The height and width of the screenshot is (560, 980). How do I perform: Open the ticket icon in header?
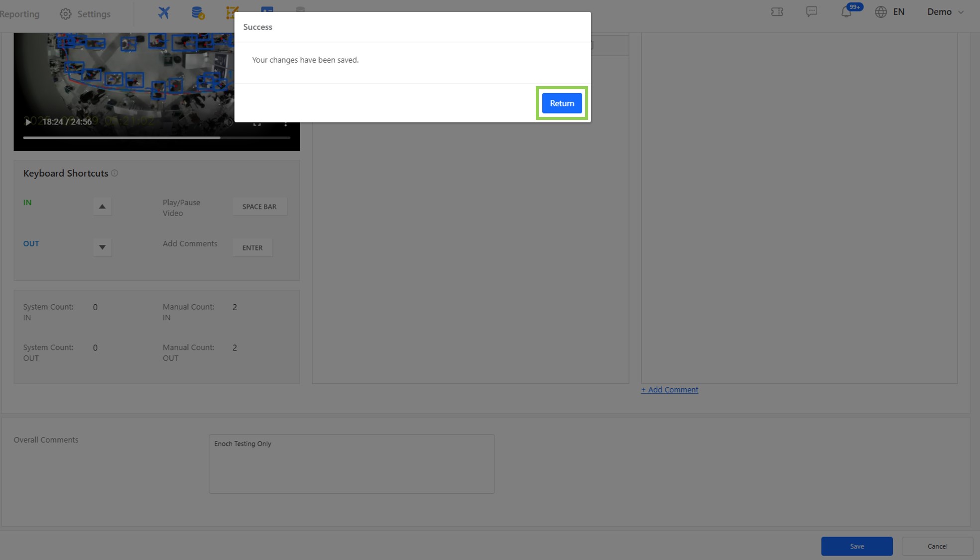coord(777,12)
